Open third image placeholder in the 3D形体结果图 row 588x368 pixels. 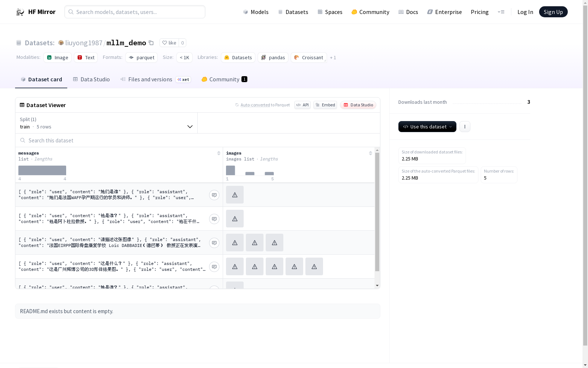(x=275, y=266)
